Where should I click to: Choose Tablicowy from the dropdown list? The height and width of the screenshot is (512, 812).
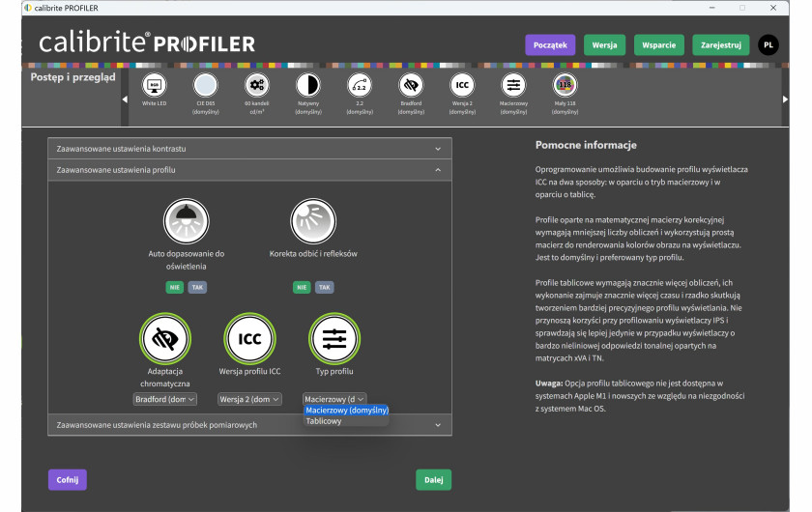(346, 421)
